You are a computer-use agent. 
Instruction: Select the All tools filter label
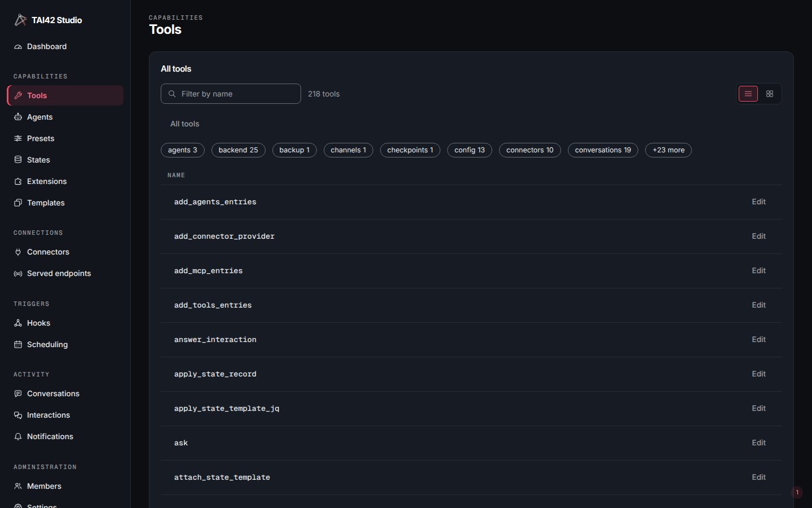[185, 124]
